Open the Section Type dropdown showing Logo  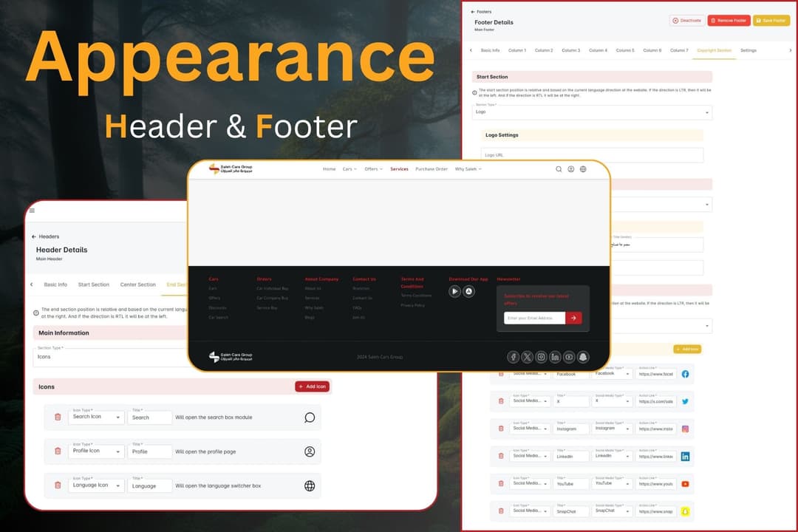point(592,112)
